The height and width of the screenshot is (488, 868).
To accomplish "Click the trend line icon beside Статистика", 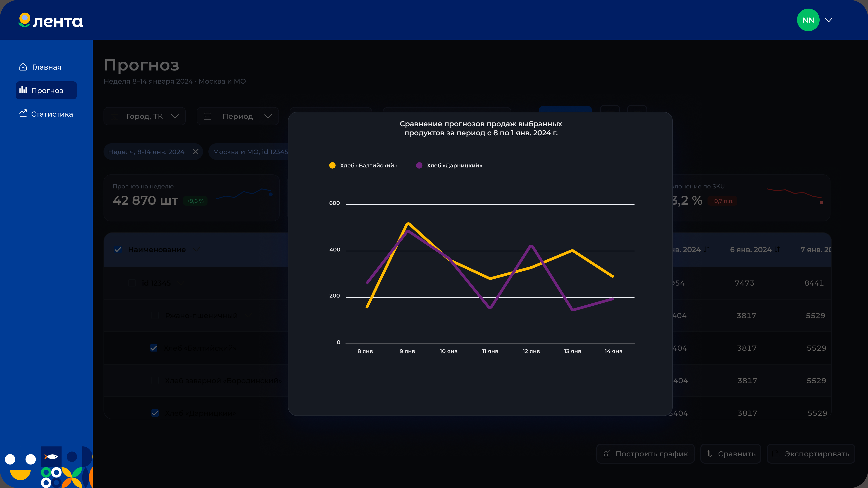I will pos(23,113).
